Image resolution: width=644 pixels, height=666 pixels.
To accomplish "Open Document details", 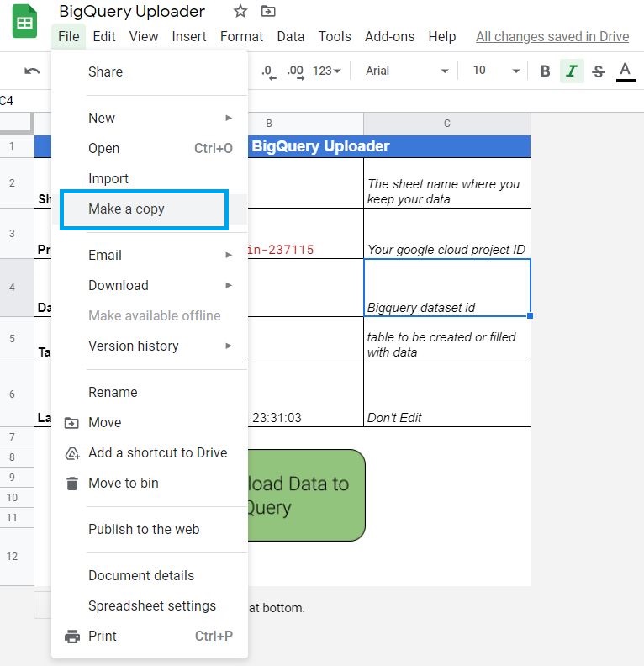I will 150,575.
